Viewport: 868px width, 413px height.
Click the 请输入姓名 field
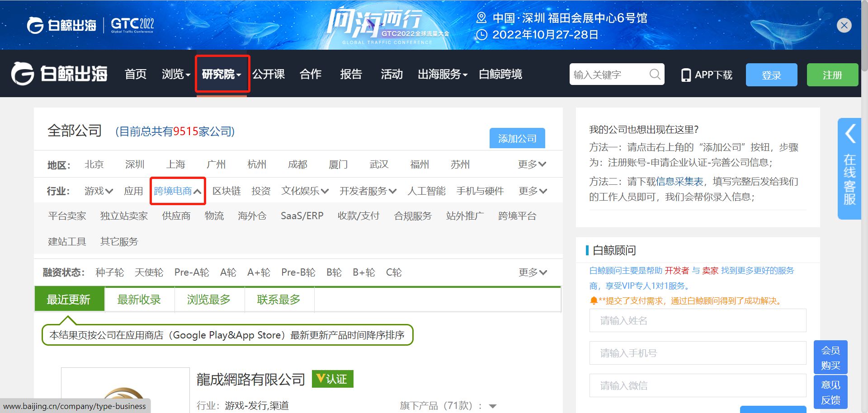coord(698,320)
